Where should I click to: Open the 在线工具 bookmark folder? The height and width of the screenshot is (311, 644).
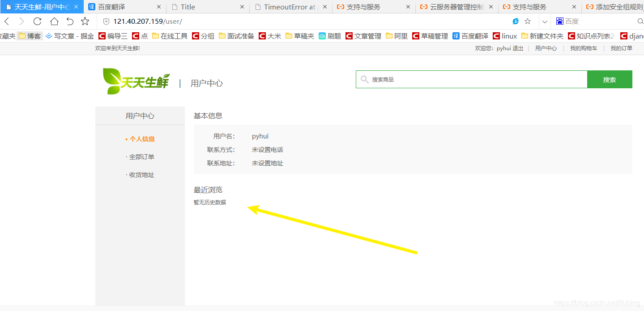170,36
